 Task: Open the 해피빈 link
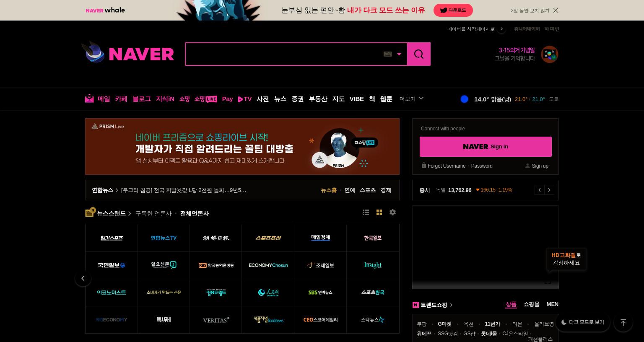pos(552,29)
